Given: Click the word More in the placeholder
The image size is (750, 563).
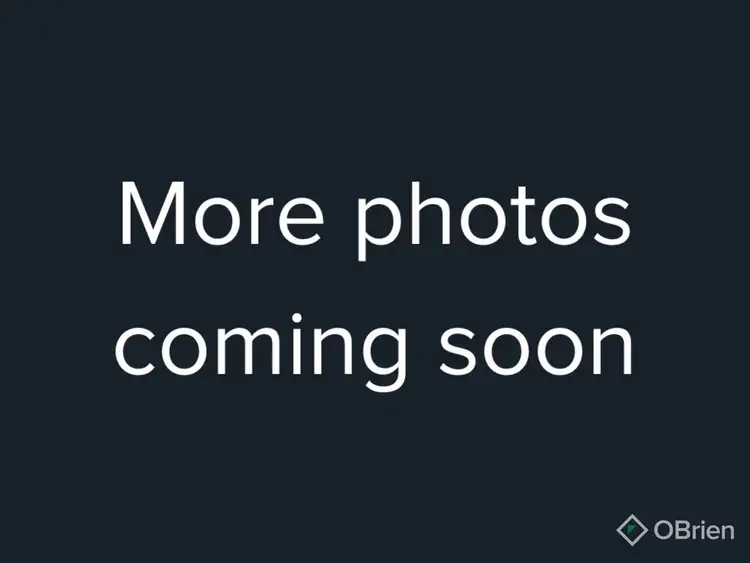Looking at the screenshot, I should coord(221,214).
